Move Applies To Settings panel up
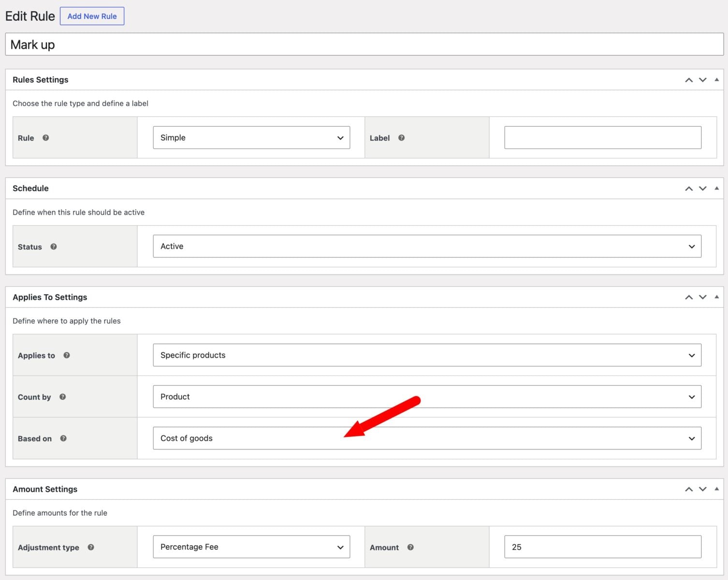This screenshot has width=728, height=580. 689,297
